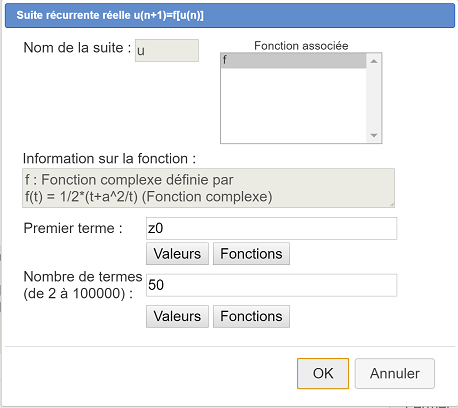Select function f in Fonction associée list

(x=293, y=61)
